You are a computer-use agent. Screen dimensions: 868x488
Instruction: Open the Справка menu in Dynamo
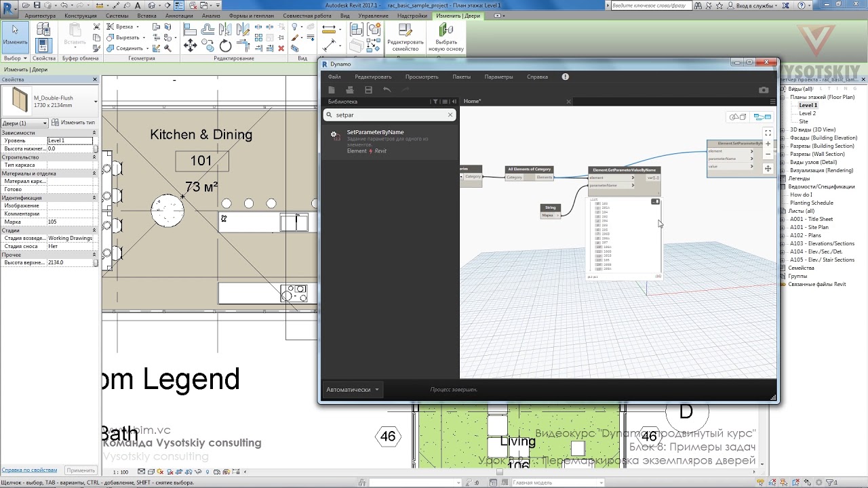tap(537, 77)
